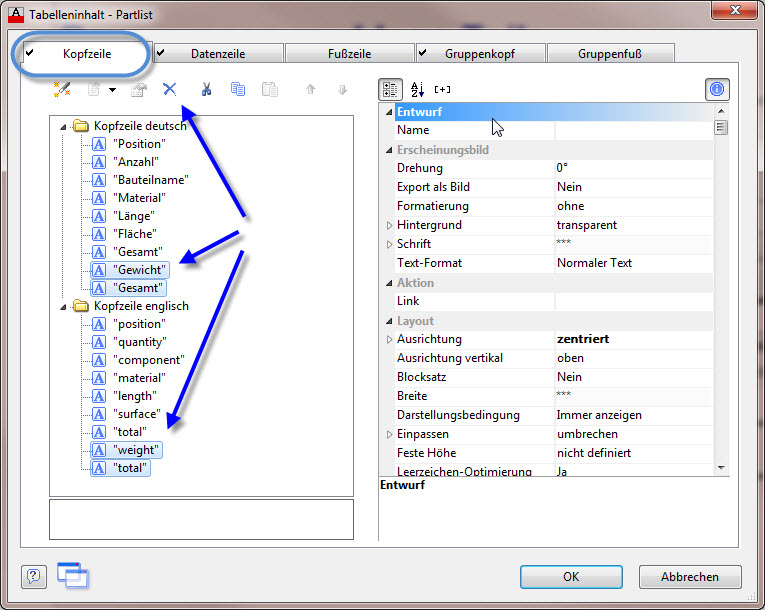This screenshot has width=765, height=610.
Task: Switch to the Fußzeile tab
Action: click(349, 53)
